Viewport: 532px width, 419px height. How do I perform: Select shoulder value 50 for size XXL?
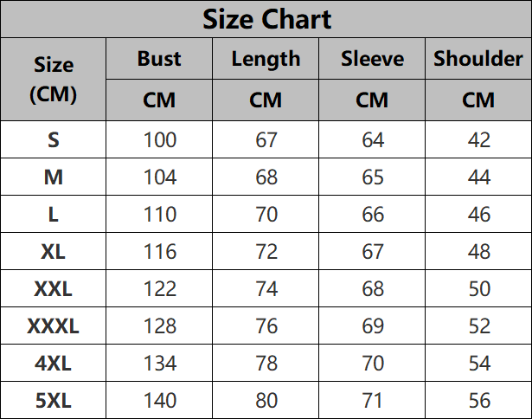tap(478, 289)
